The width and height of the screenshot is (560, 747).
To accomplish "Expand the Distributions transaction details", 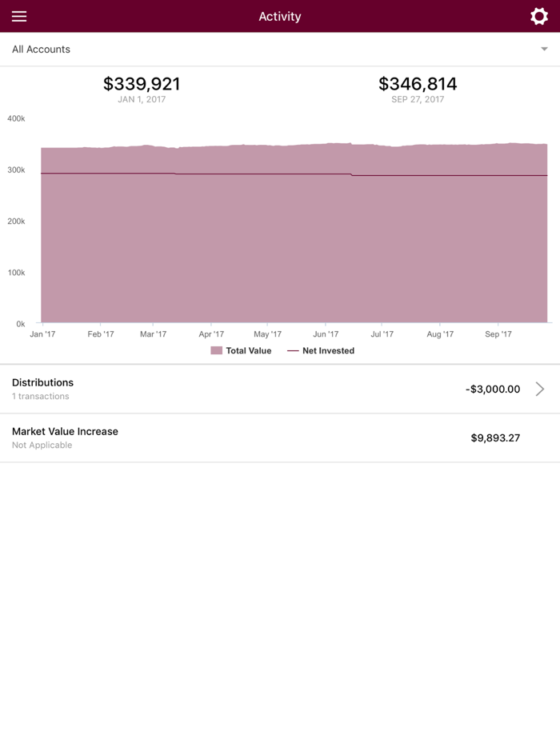I will pyautogui.click(x=539, y=389).
